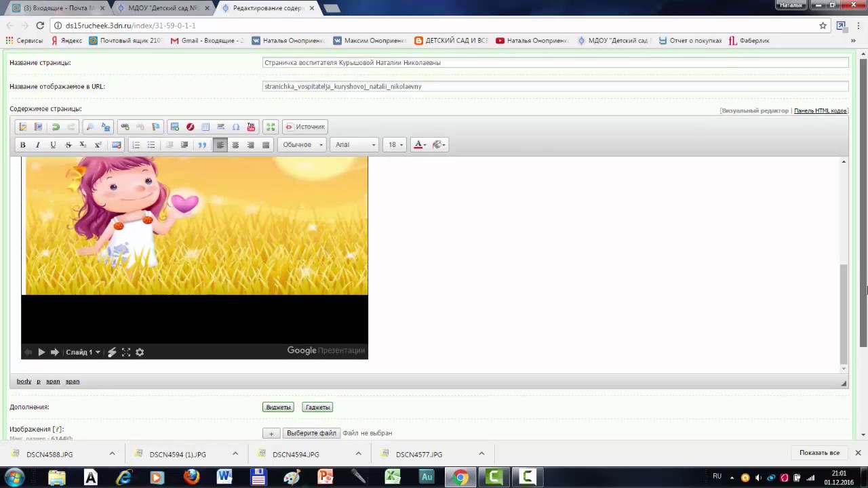Click the speaker notes icon in slide player
Screen dimensions: 868x488
click(x=113, y=352)
